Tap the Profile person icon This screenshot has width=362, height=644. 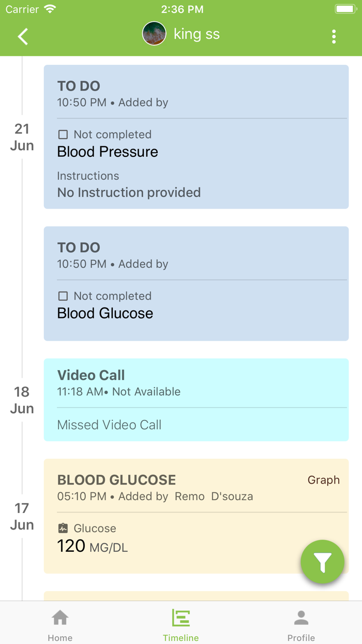click(301, 618)
